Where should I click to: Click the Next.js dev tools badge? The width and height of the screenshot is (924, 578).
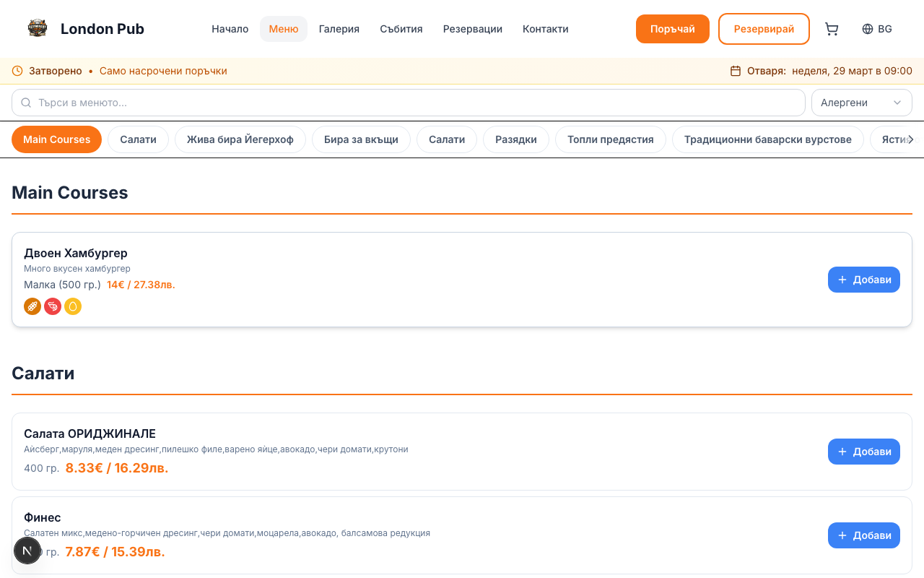(27, 551)
